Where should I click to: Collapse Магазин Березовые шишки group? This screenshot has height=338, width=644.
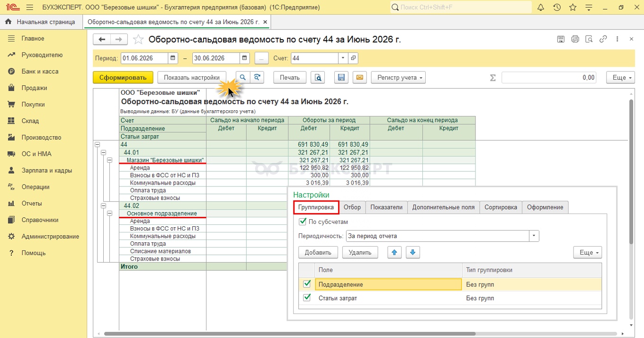coord(109,160)
